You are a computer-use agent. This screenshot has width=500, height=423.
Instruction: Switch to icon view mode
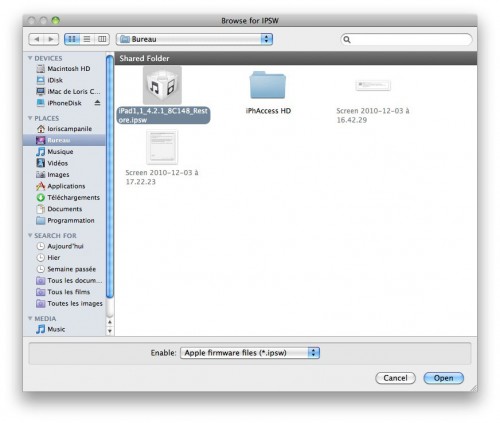[72, 39]
